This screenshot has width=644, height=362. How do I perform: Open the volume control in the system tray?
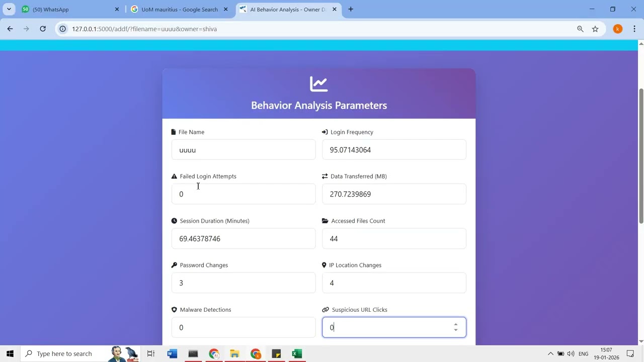(571, 354)
